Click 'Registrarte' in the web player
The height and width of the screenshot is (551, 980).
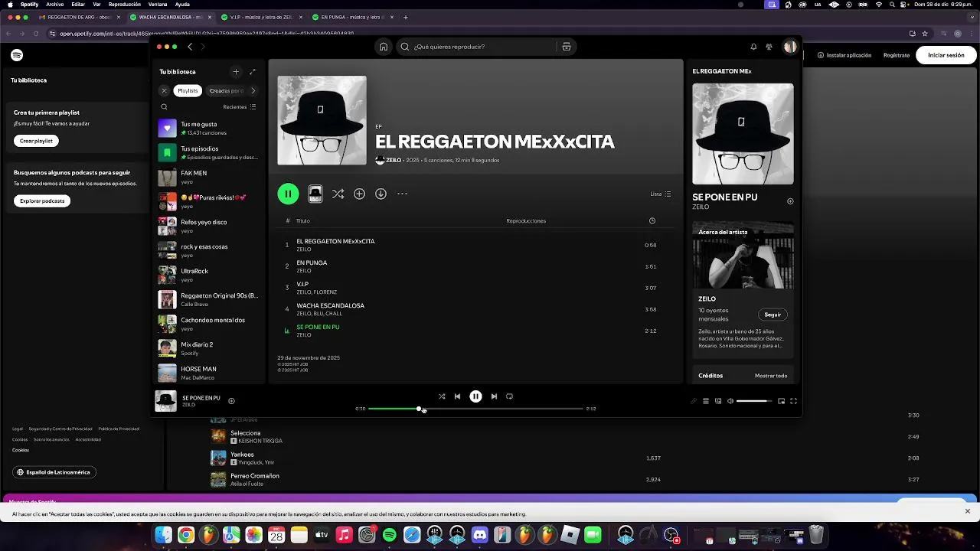(x=897, y=55)
